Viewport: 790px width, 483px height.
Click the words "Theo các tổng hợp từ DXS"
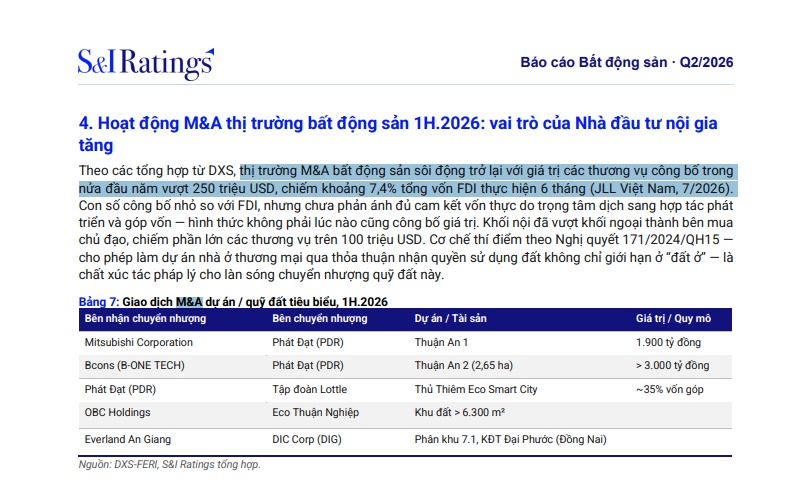[157, 171]
